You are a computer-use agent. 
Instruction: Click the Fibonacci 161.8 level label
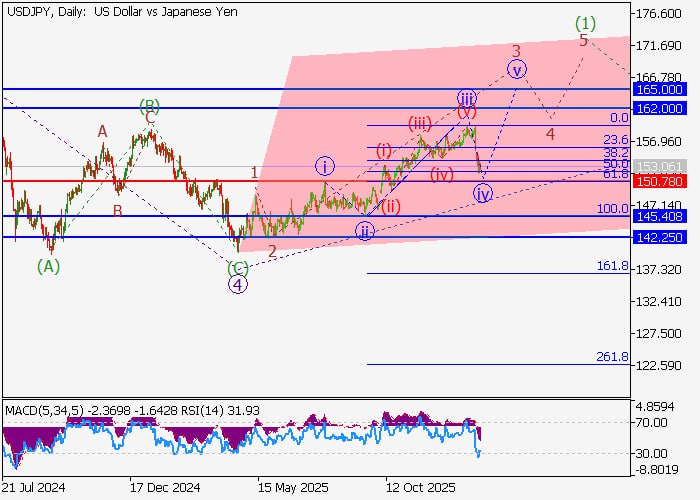(613, 267)
